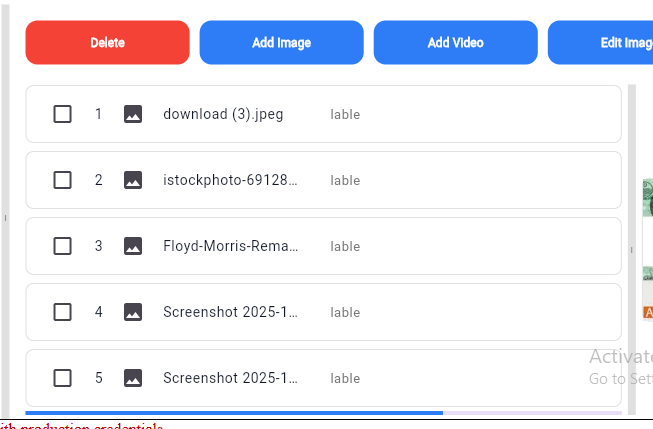Select the Floyd-Morris row checkbox
The image size is (653, 429).
point(62,246)
